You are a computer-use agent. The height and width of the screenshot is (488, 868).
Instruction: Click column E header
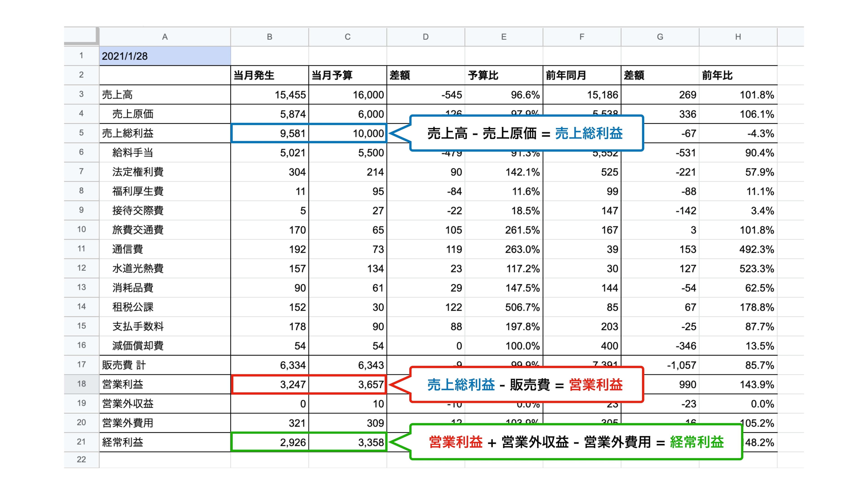tap(504, 37)
